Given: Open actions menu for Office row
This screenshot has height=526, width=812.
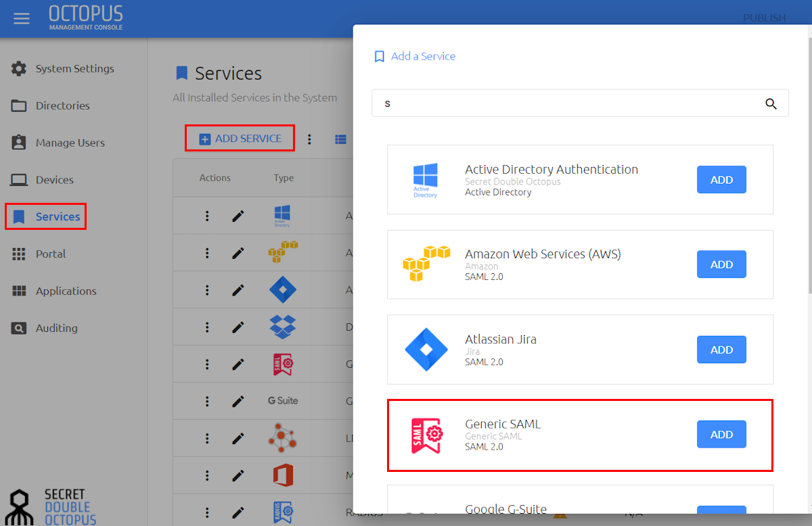Looking at the screenshot, I should point(207,476).
